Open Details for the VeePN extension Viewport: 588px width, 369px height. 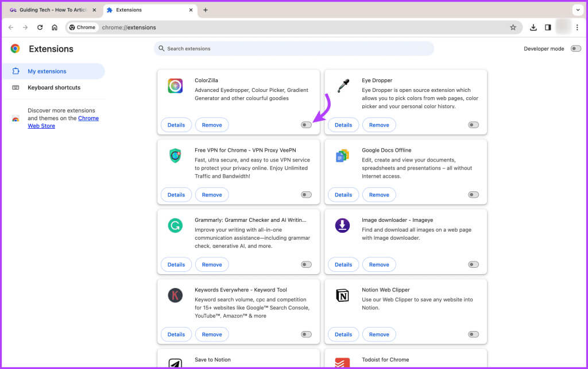[x=176, y=195]
